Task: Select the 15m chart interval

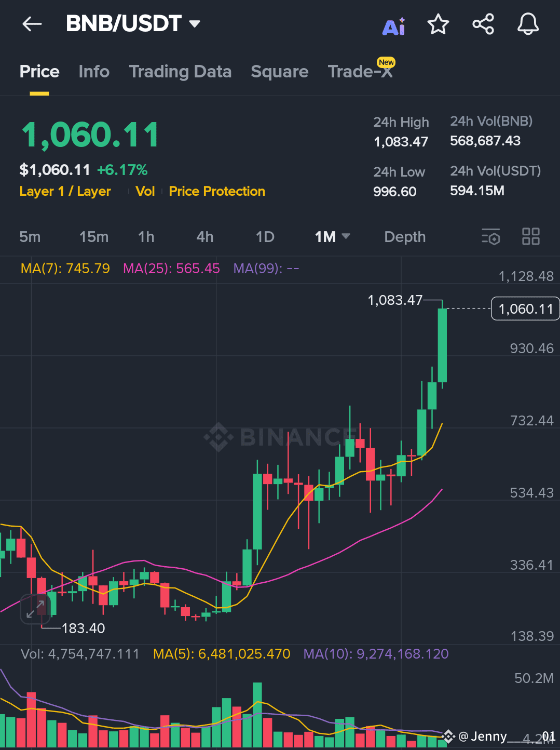Action: 94,237
